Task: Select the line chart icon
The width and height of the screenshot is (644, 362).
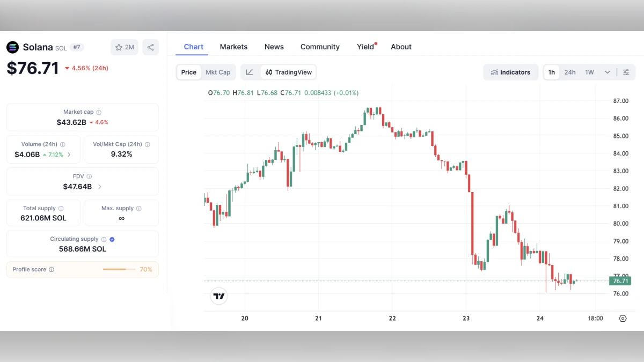Action: (249, 72)
